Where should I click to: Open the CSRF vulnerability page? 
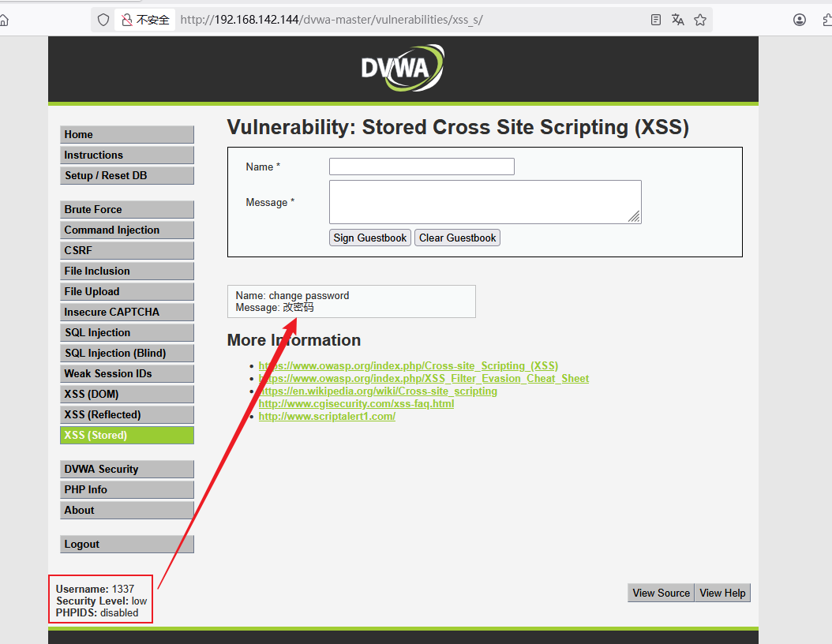coord(127,250)
